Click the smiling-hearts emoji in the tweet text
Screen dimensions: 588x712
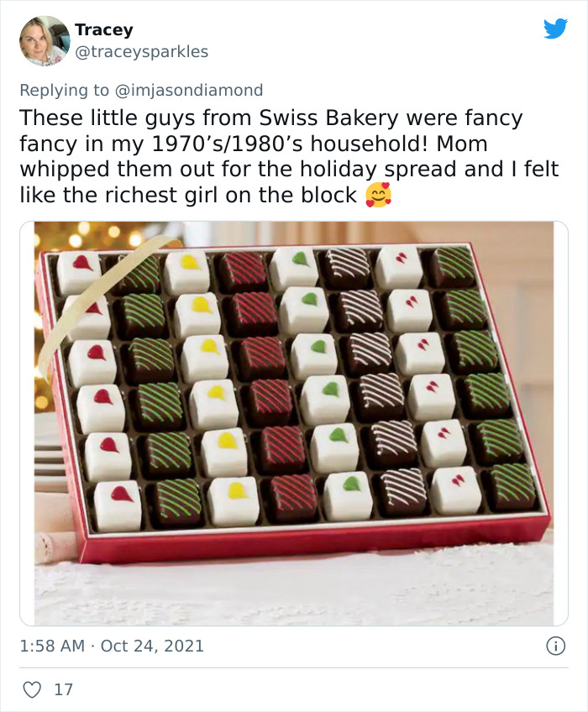[x=380, y=192]
